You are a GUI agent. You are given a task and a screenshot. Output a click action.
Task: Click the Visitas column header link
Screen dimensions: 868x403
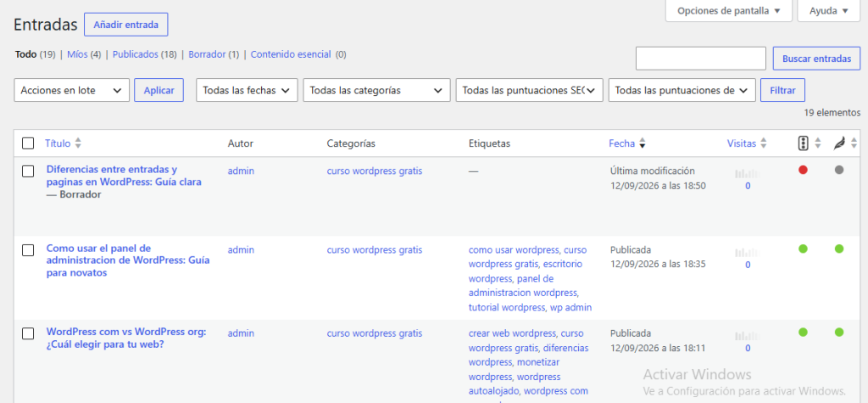741,143
